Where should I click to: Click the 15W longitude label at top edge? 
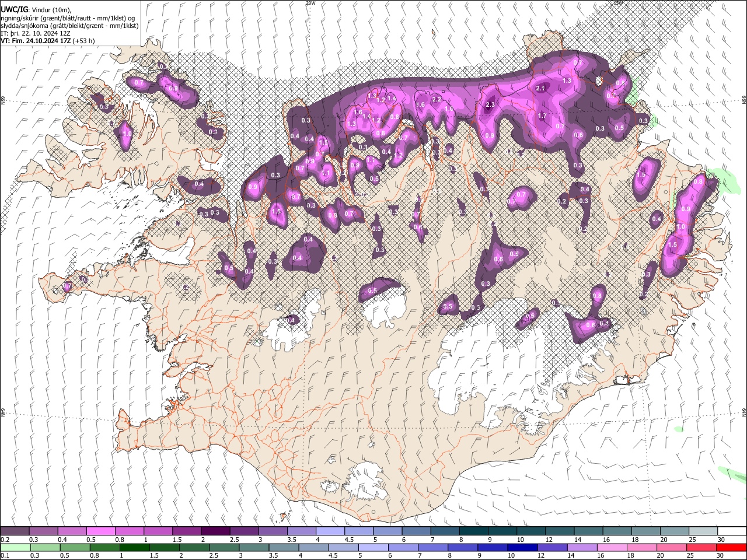(618, 3)
